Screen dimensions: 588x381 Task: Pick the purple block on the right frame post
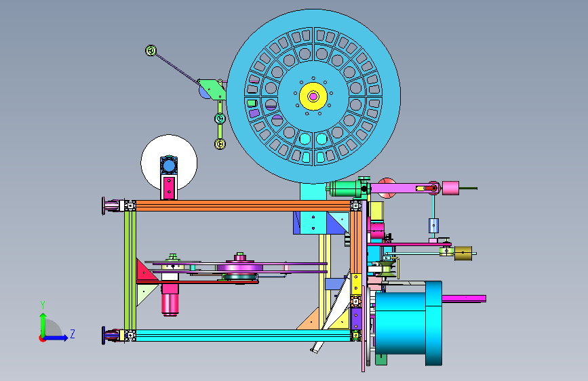(356, 319)
